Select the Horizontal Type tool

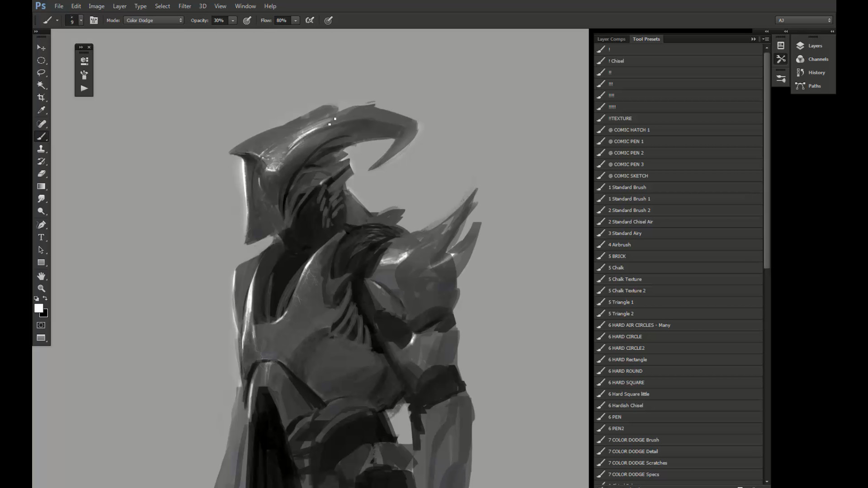coord(41,237)
